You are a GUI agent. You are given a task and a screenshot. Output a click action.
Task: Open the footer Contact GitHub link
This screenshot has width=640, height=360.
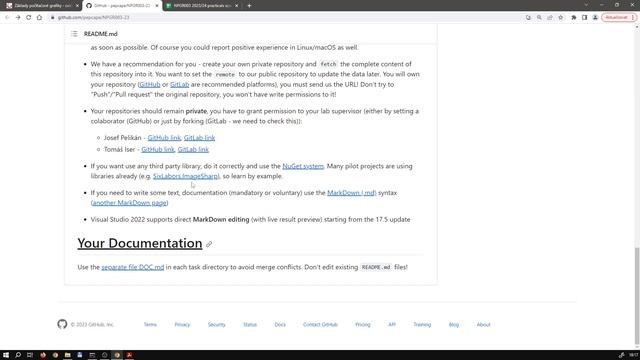[x=320, y=324]
